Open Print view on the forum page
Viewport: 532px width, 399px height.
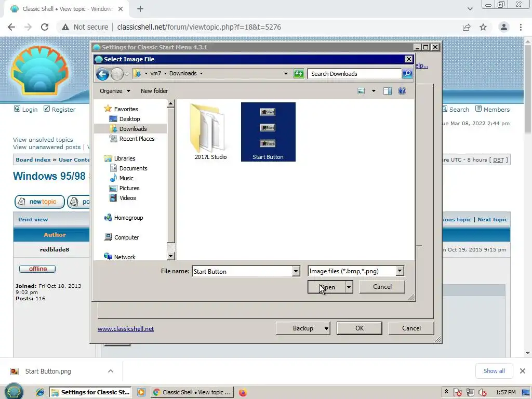[x=33, y=220]
